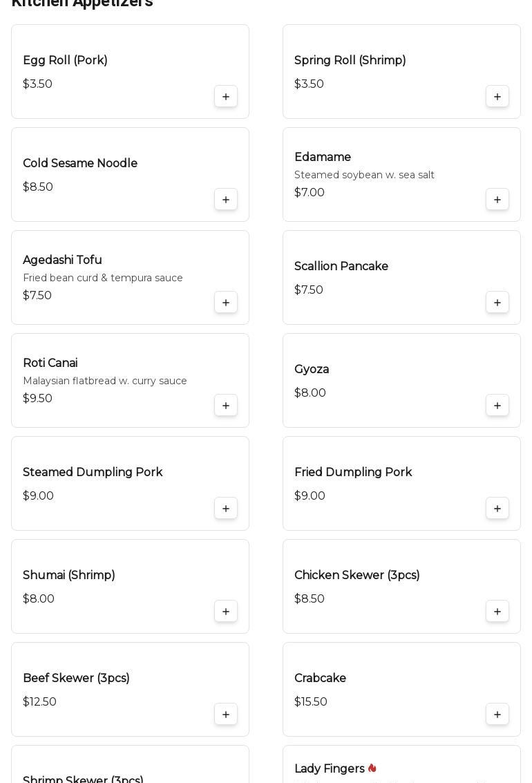The image size is (532, 783).
Task: Add Gyoza via plus button
Action: [x=497, y=406]
